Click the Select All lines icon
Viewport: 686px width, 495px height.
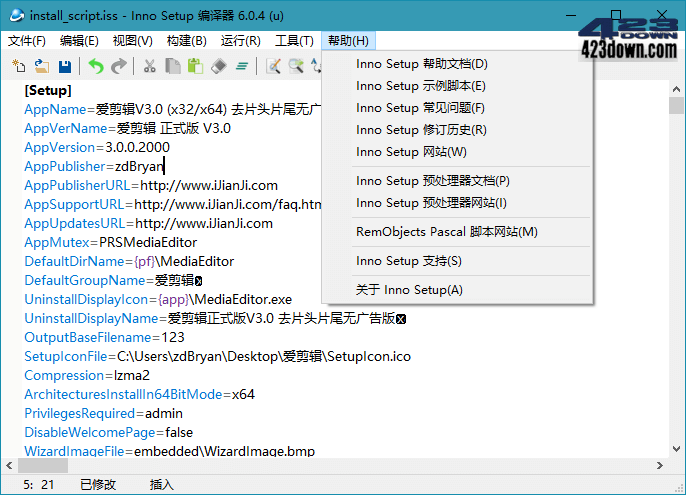(242, 66)
